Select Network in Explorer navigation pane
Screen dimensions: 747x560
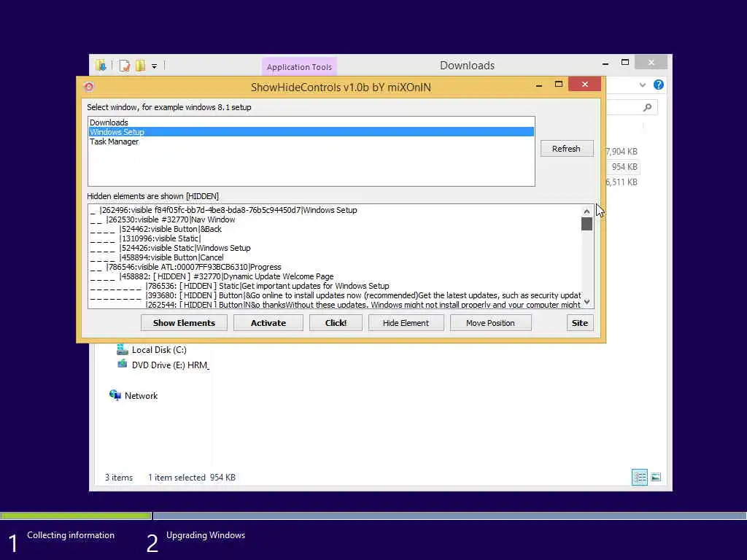coord(133,396)
